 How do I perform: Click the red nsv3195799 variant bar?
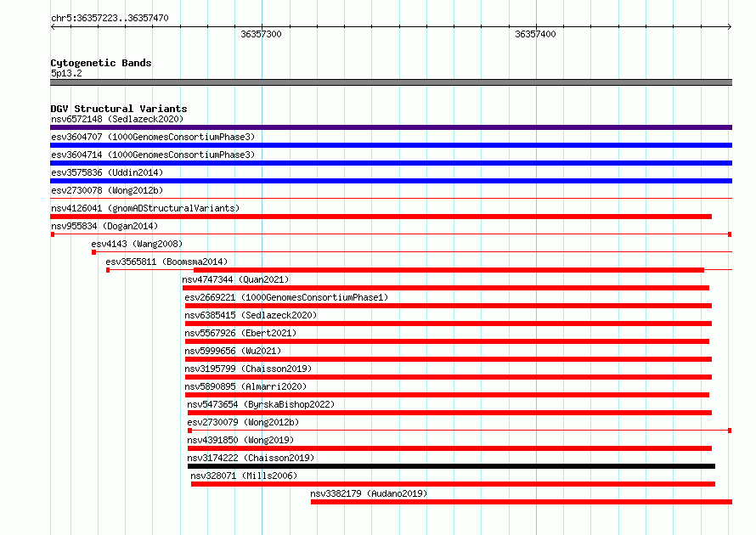(449, 377)
